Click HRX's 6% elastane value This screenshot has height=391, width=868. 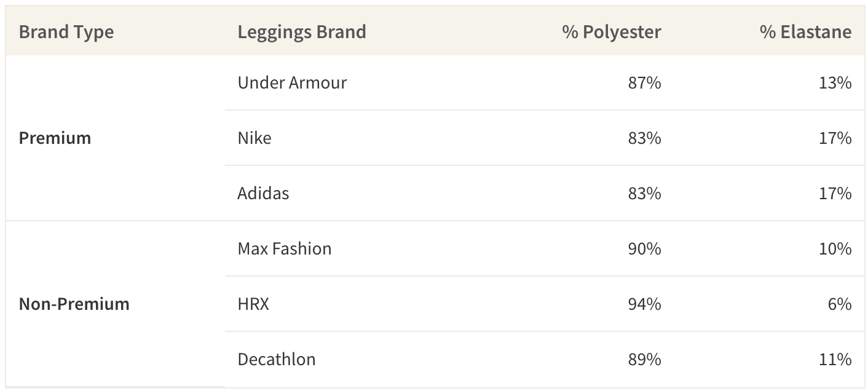tap(839, 304)
